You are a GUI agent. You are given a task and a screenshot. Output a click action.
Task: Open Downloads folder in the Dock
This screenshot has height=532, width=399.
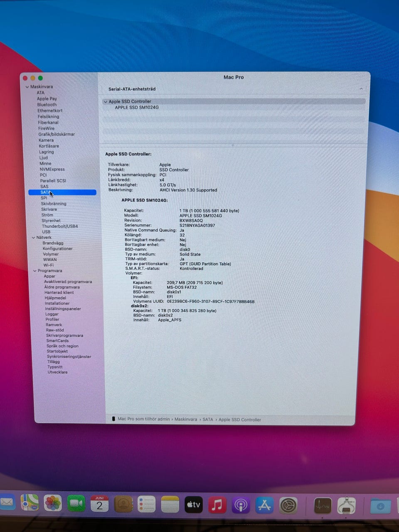(x=380, y=506)
